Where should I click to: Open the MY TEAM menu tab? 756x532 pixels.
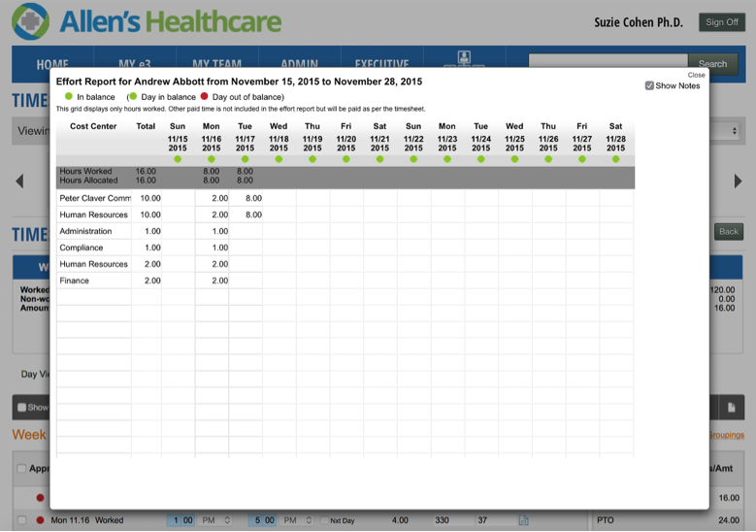tap(215, 65)
